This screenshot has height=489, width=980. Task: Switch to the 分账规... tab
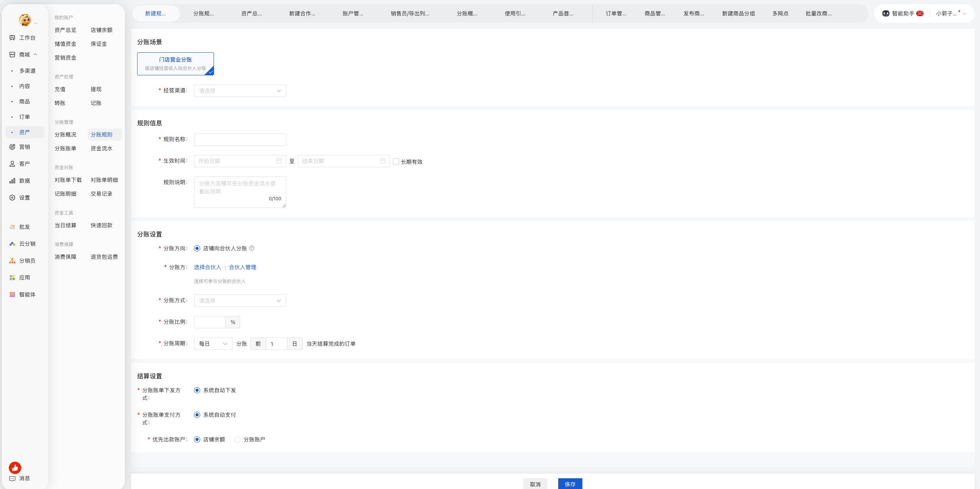(203, 13)
